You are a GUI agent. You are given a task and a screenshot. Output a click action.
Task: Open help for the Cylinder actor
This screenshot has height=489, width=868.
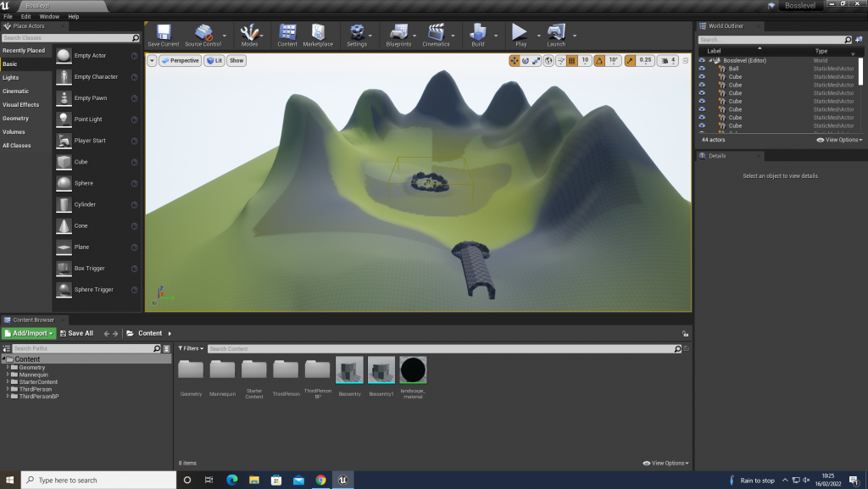coord(134,205)
